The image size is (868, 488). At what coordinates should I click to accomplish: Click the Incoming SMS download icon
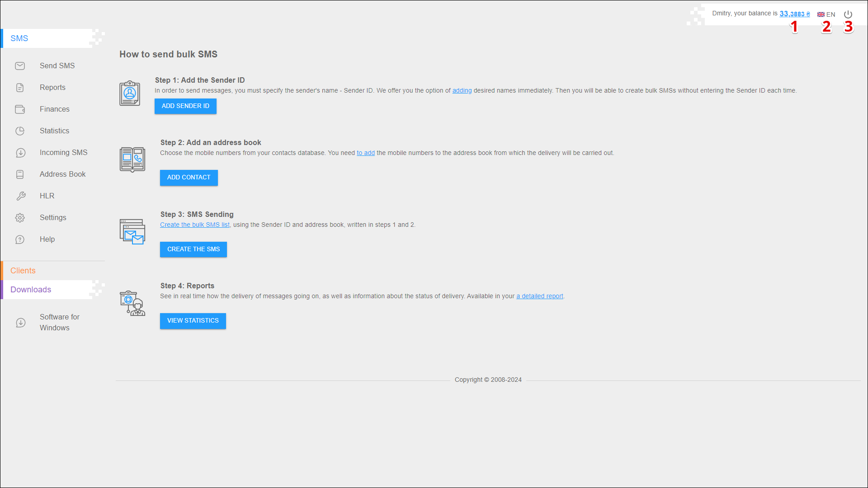pyautogui.click(x=20, y=153)
